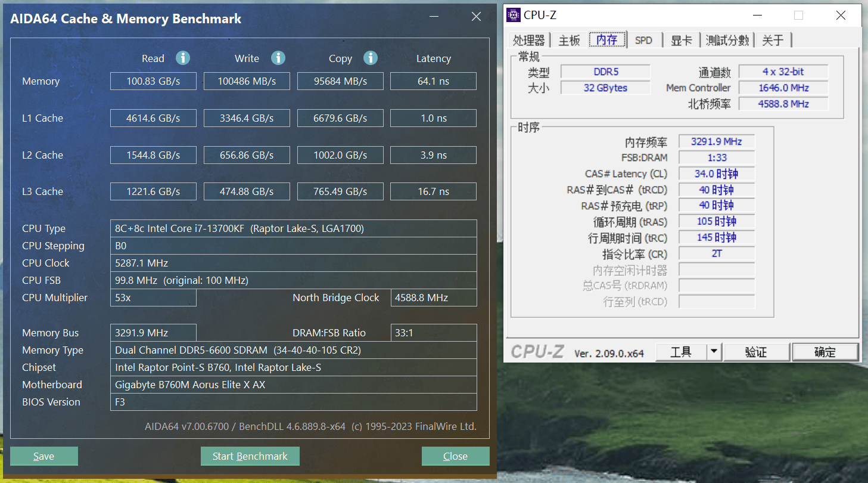Image resolution: width=868 pixels, height=483 pixels.
Task: Click the CPU-Z logo icon in the title bar
Action: tap(513, 14)
